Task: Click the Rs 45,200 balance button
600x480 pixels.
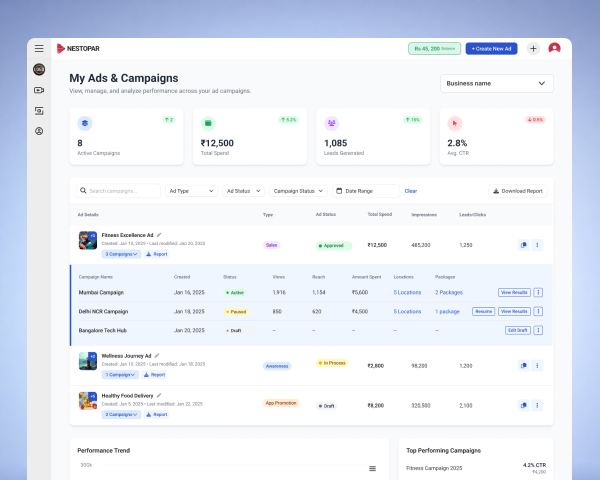Action: coord(435,49)
